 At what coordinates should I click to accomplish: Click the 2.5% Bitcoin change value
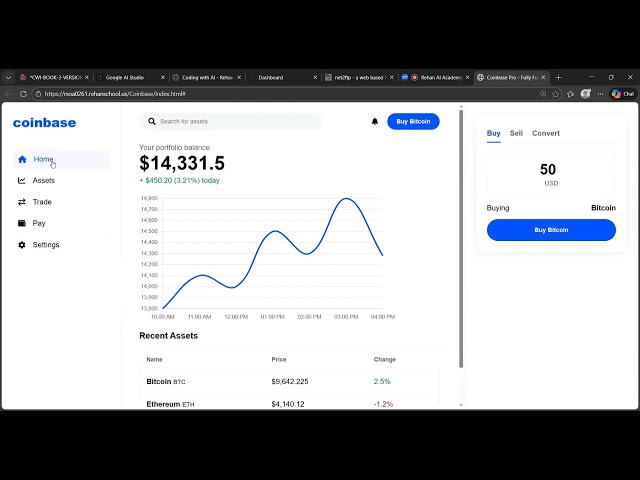(x=382, y=382)
